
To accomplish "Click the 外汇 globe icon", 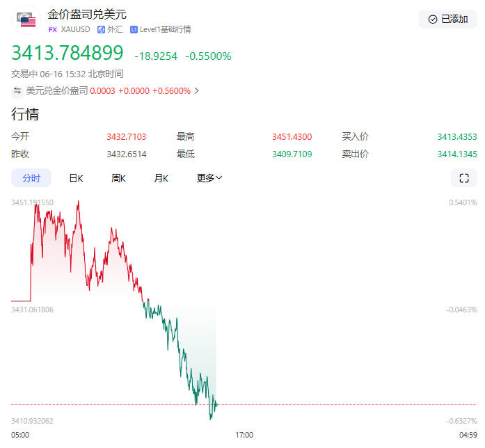I will pos(101,29).
